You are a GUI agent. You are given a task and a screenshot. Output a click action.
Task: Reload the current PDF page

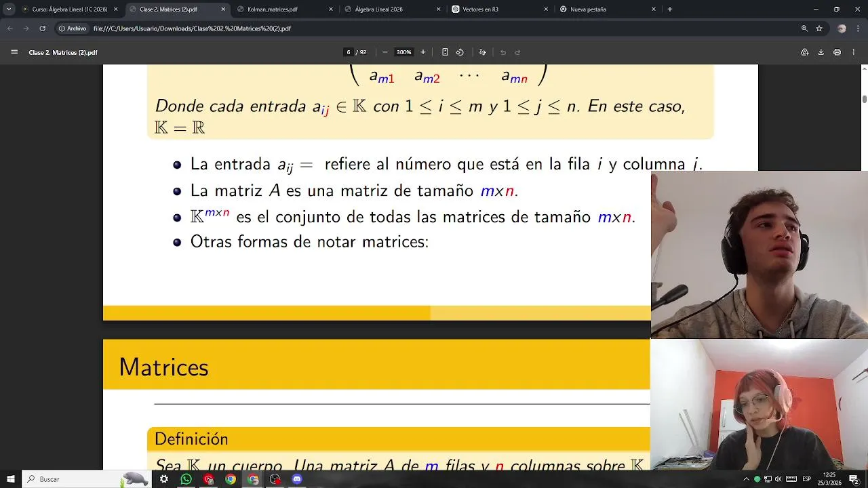coord(42,28)
